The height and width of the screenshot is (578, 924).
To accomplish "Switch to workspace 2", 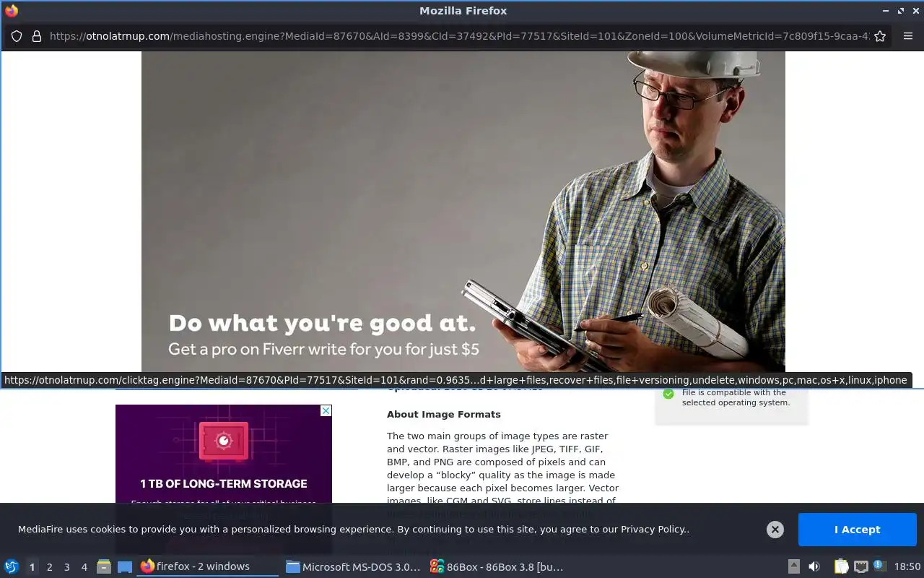I will (x=49, y=567).
